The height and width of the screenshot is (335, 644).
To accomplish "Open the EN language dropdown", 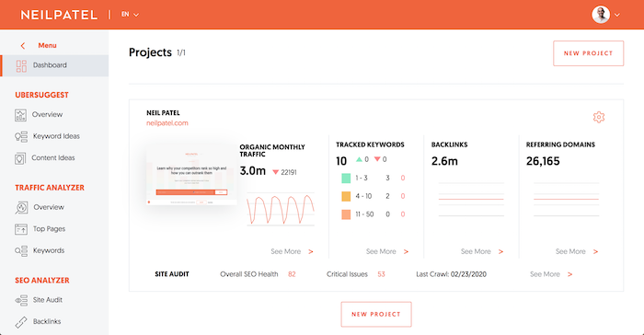I will pyautogui.click(x=130, y=15).
